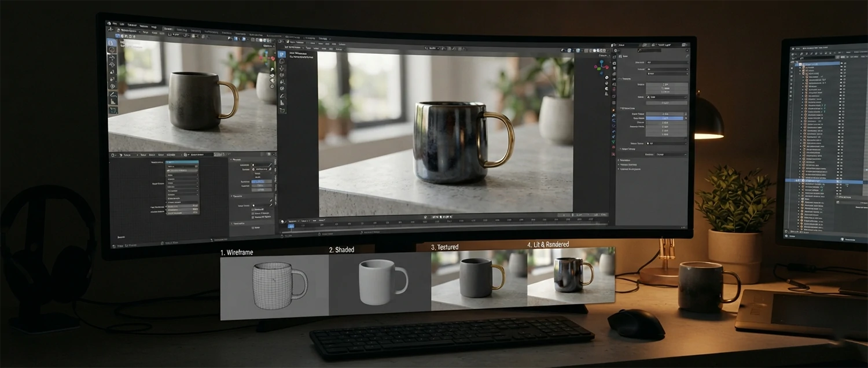Activate the Rotate tool in left viewport toolbar
Screen dimensions: 868x368
tap(112, 65)
